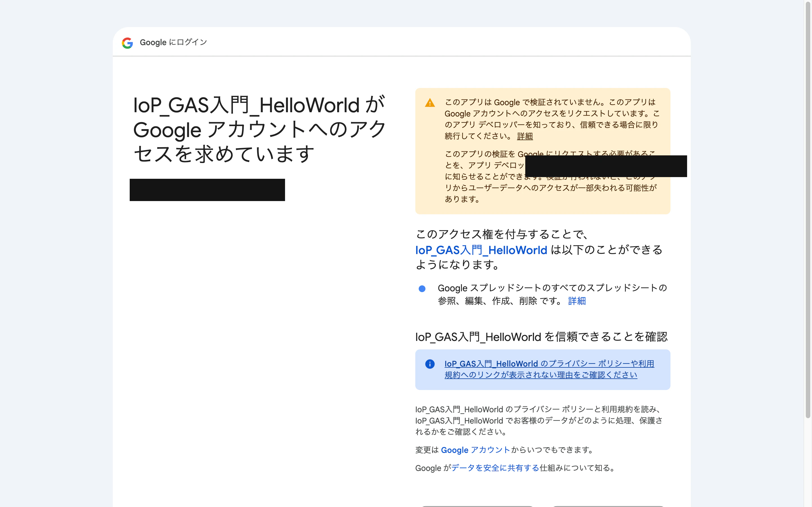Open the Google アカウント link

(x=475, y=450)
